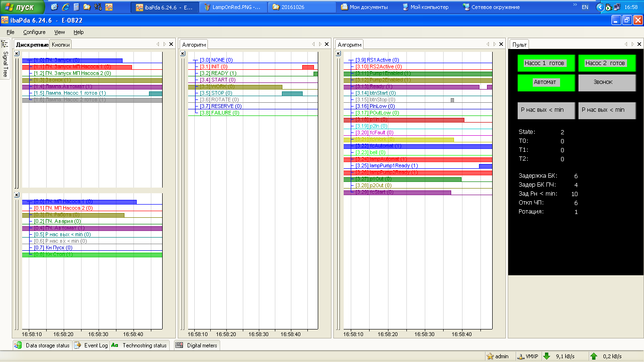Show hidden tray icons via arrow
The width and height of the screenshot is (644, 362).
coord(600,7)
